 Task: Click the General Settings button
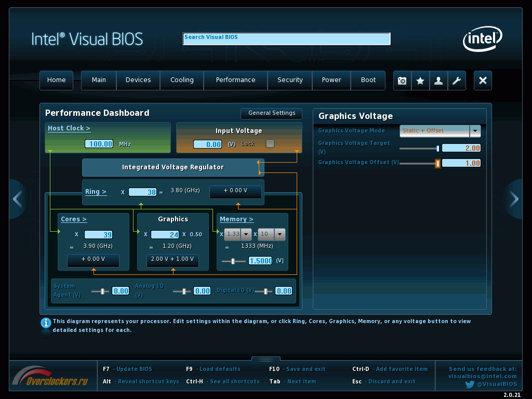[271, 113]
